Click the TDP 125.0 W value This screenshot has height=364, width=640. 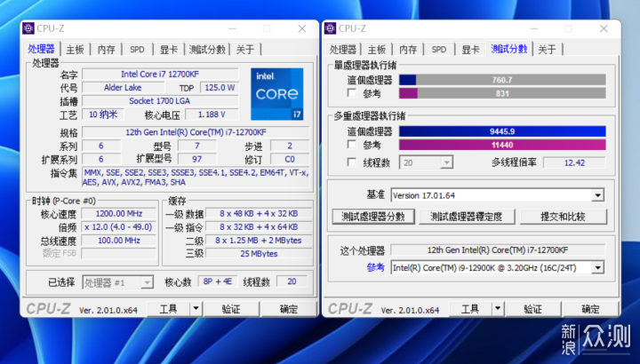[220, 87]
